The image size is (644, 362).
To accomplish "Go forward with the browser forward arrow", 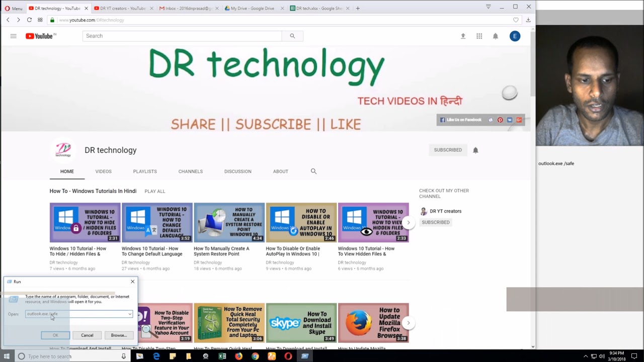I will (x=19, y=20).
